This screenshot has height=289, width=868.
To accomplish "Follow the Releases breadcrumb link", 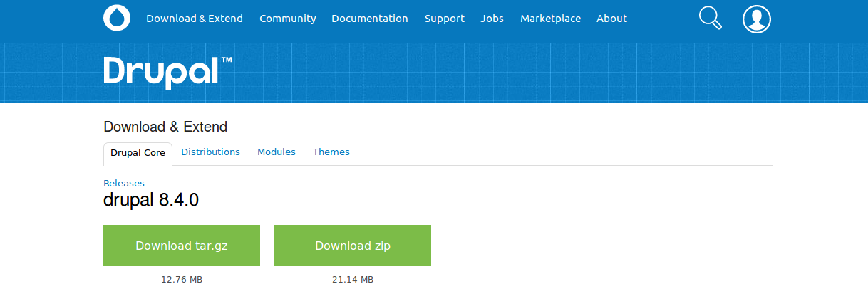I will click(124, 183).
